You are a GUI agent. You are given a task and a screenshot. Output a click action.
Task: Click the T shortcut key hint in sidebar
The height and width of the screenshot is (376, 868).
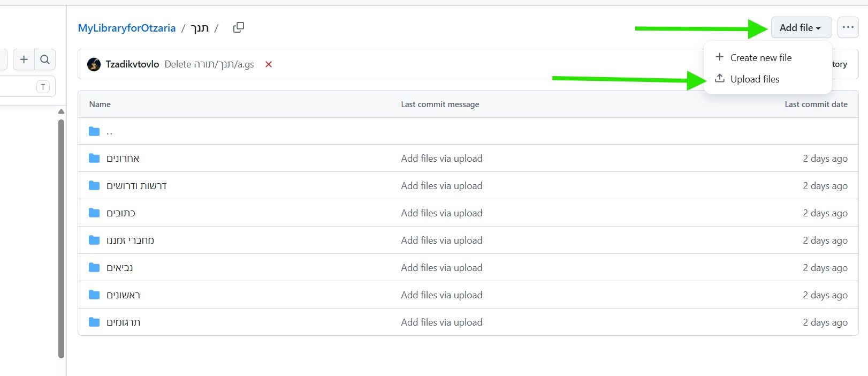coord(43,87)
